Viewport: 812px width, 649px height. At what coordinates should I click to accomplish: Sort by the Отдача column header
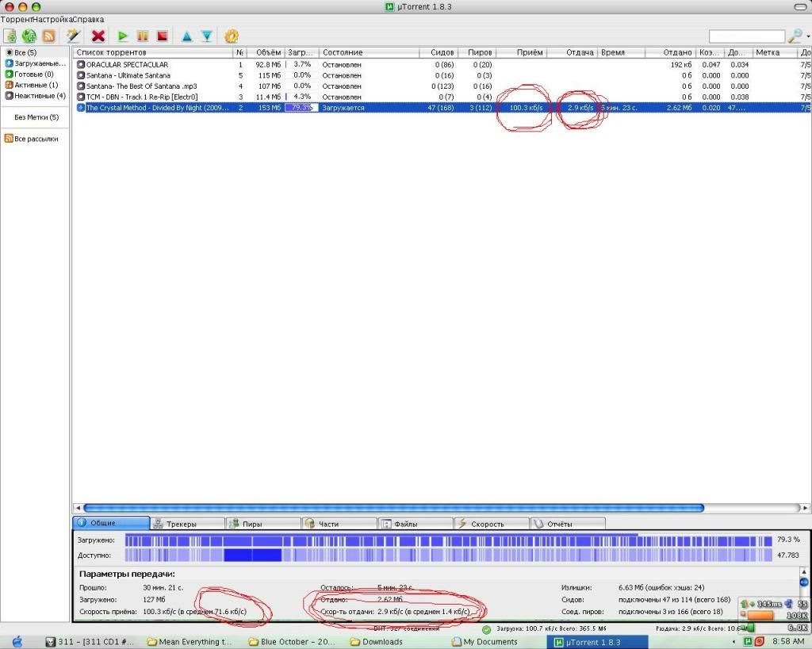tap(573, 52)
